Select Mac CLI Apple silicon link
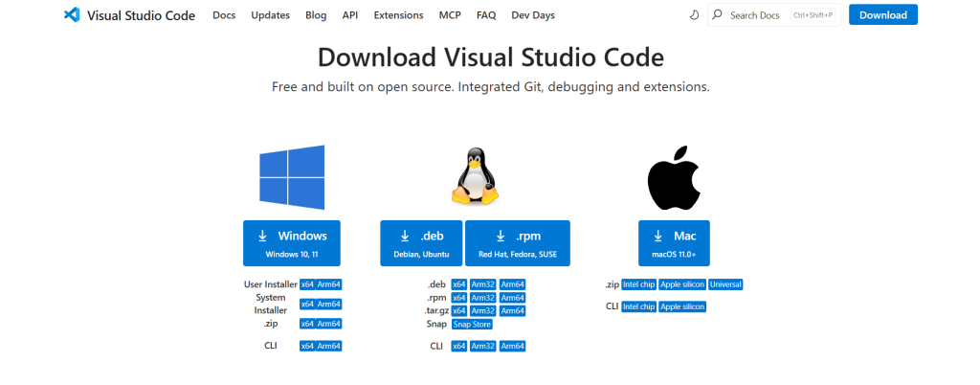This screenshot has width=980, height=385. [682, 306]
